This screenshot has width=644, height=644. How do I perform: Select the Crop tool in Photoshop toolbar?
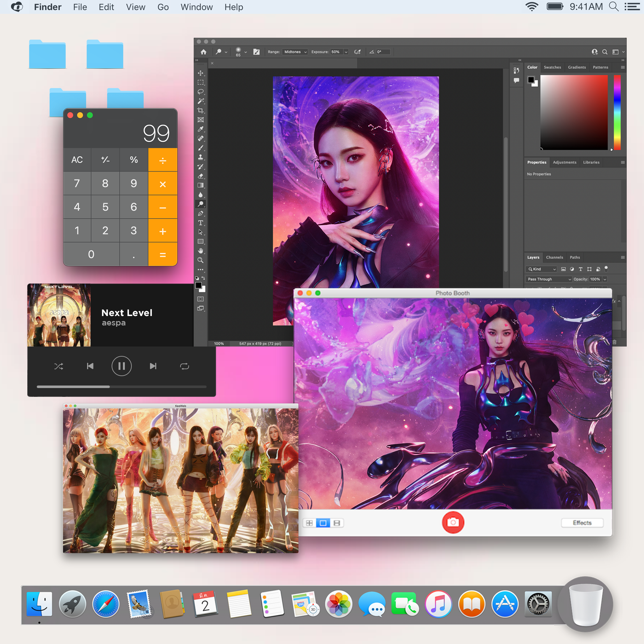pyautogui.click(x=200, y=110)
